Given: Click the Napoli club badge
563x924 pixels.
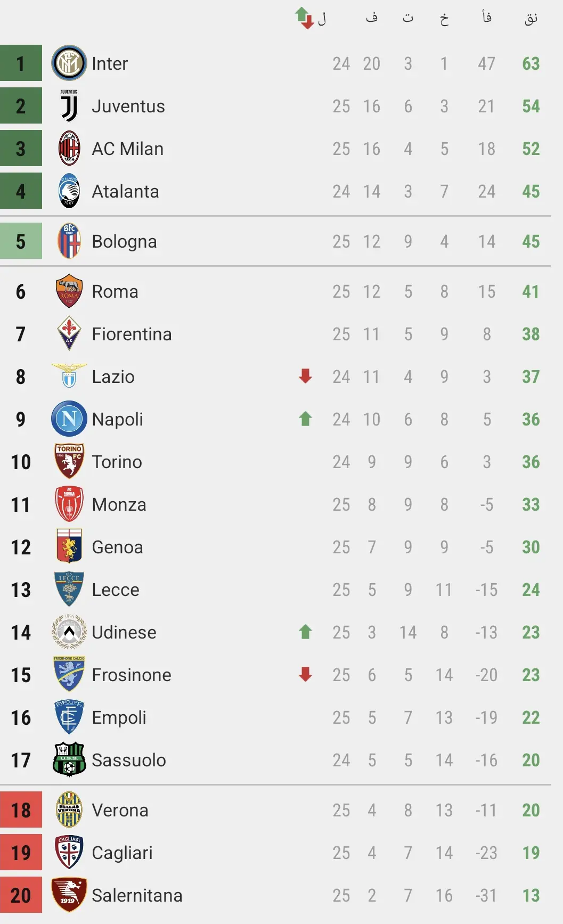Looking at the screenshot, I should click(x=69, y=419).
